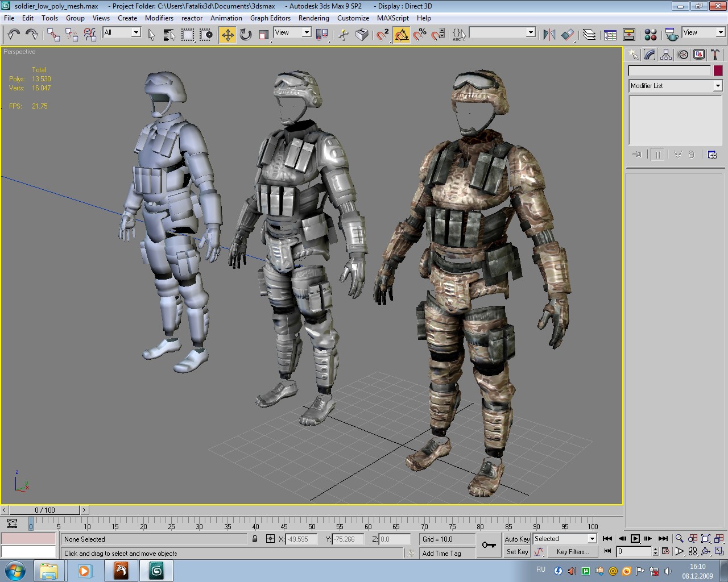The image size is (728, 582).
Task: Click the Quick Render teapot icon
Action: tap(672, 35)
